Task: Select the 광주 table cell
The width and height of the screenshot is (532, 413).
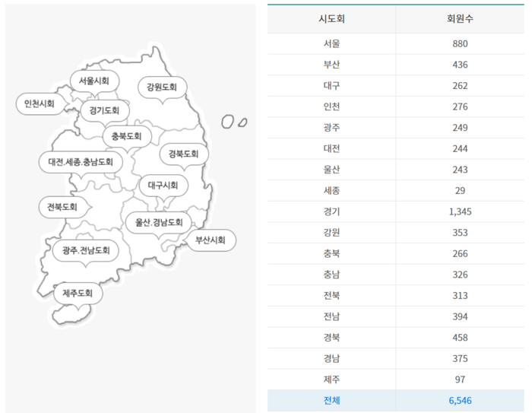Action: pyautogui.click(x=331, y=128)
